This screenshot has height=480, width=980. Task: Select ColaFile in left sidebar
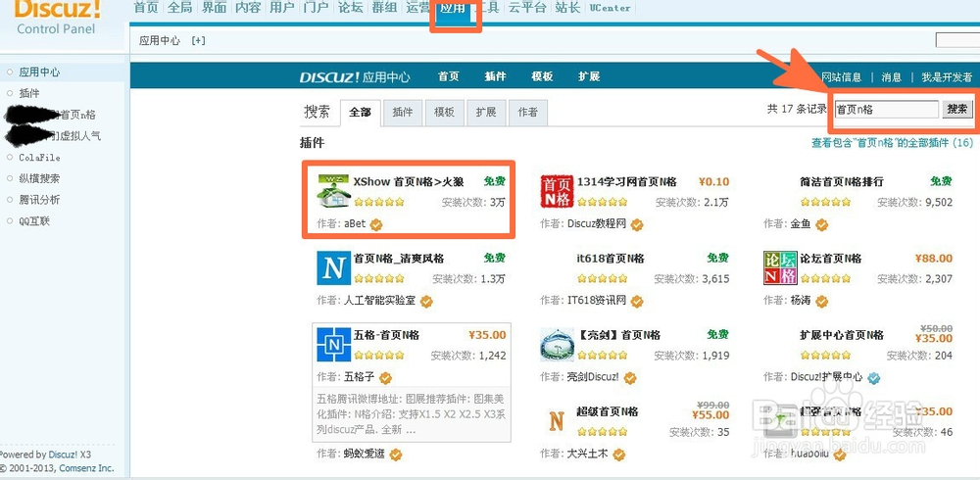click(x=39, y=158)
